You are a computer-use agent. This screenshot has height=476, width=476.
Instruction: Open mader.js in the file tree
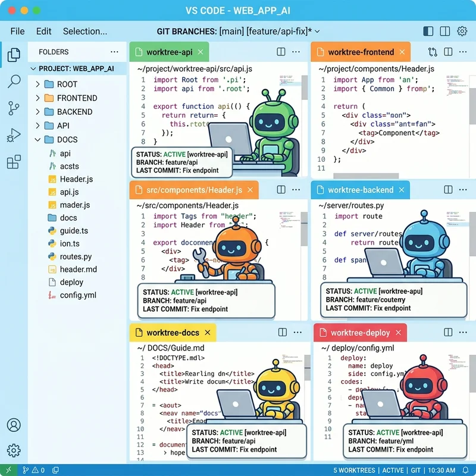point(75,205)
